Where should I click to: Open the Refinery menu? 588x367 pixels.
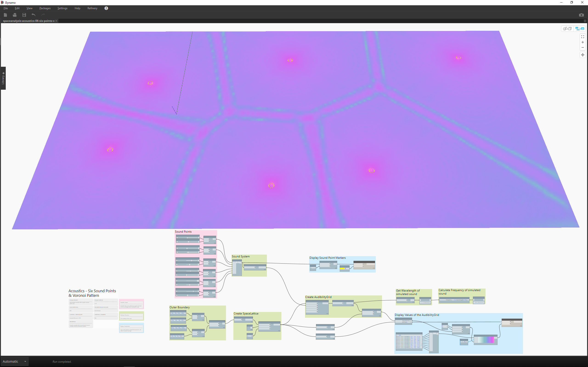pyautogui.click(x=92, y=8)
